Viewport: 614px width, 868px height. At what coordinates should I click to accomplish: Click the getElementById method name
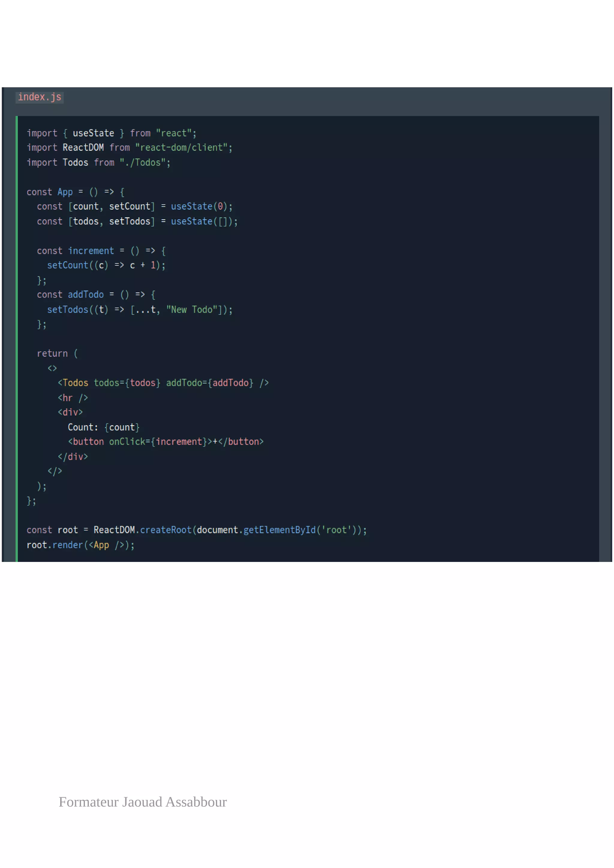click(279, 530)
